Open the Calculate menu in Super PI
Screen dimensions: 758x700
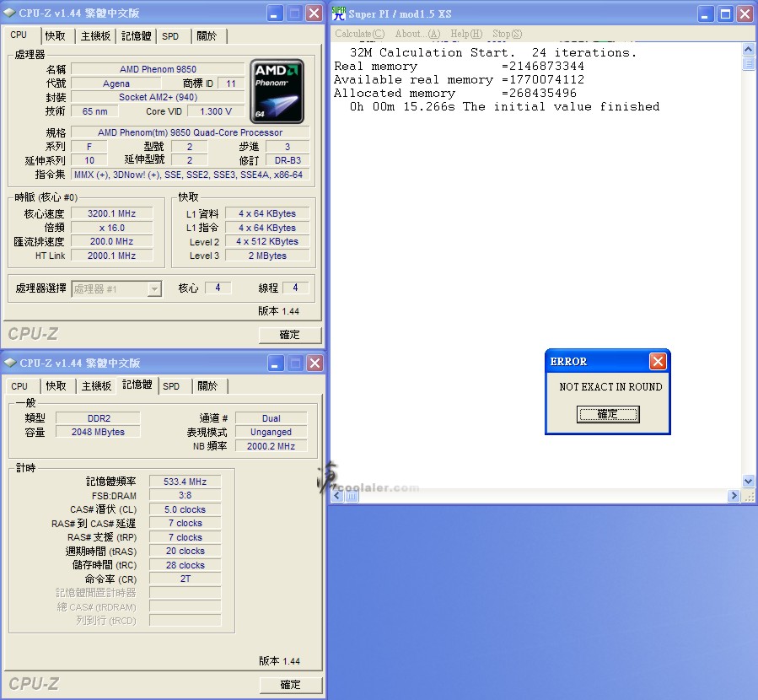pyautogui.click(x=360, y=34)
